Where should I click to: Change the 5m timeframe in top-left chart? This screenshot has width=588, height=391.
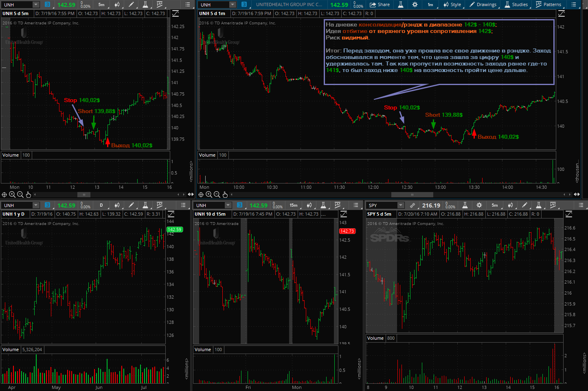pos(101,4)
